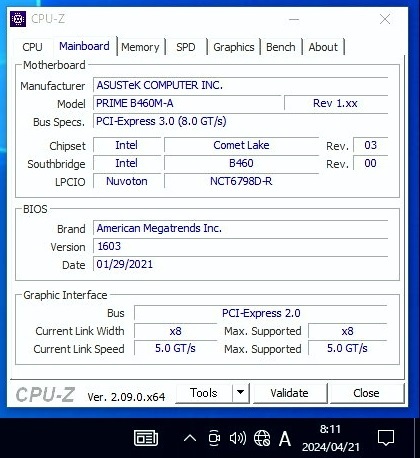Select the Graphics tab
Image resolution: width=420 pixels, height=458 pixels.
234,47
